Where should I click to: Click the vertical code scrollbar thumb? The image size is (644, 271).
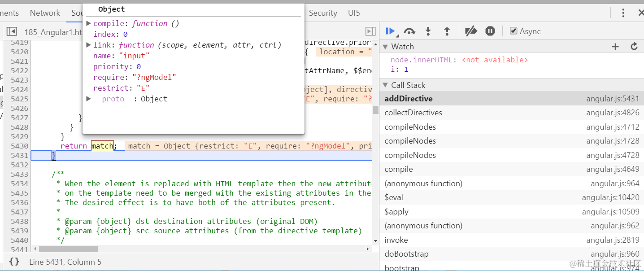[375, 110]
